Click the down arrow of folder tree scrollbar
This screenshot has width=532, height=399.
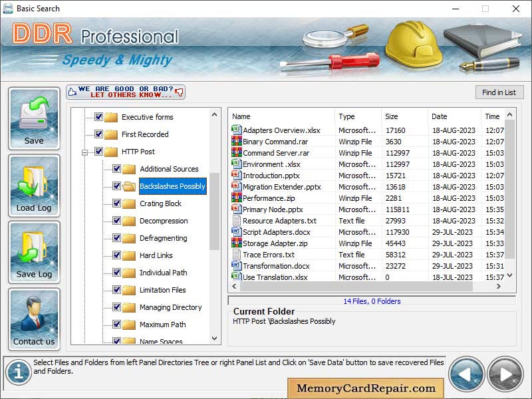(x=214, y=338)
